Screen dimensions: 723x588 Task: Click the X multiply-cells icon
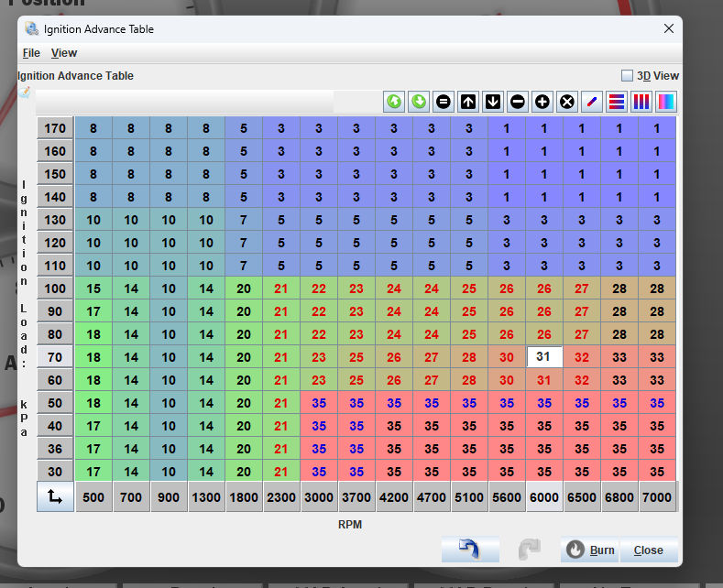pyautogui.click(x=567, y=102)
